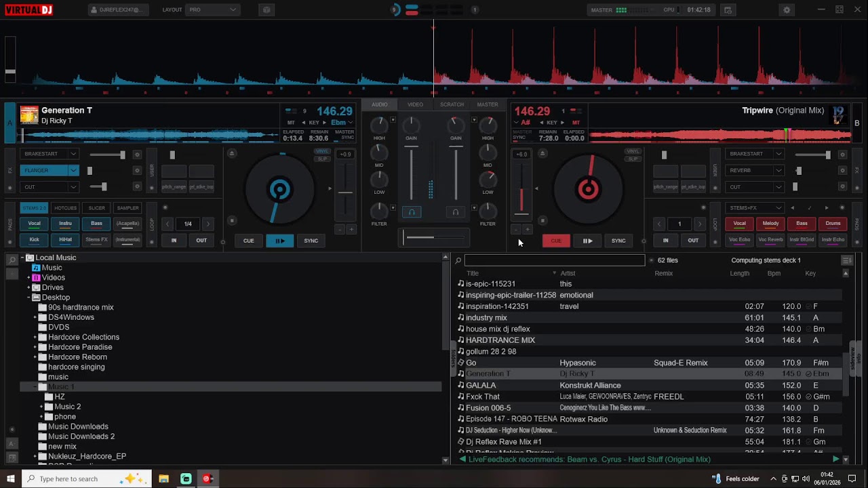Toggle Drums stem pad on deck B
Screen dimensions: 868x488
833,224
